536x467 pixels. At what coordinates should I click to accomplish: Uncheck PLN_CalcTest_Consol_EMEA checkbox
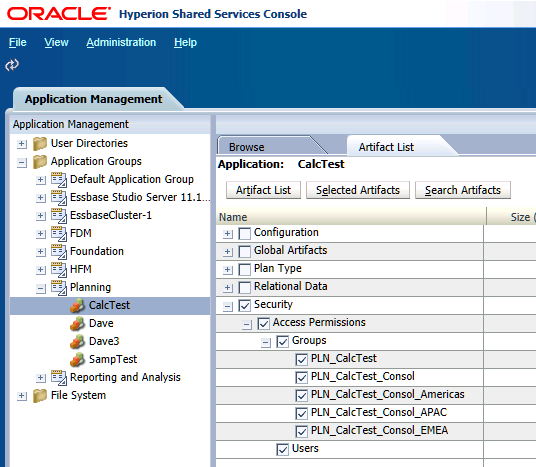pos(302,431)
